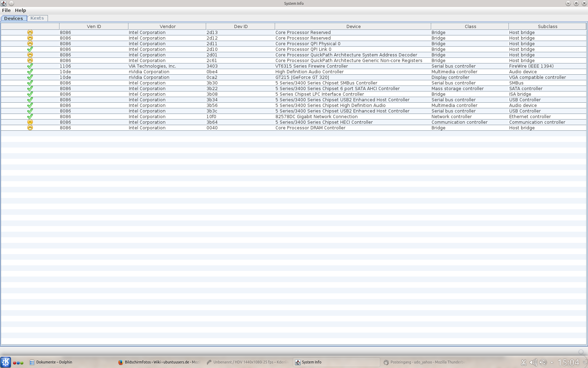
Task: Switch to the Kexts tab
Action: pos(37,18)
